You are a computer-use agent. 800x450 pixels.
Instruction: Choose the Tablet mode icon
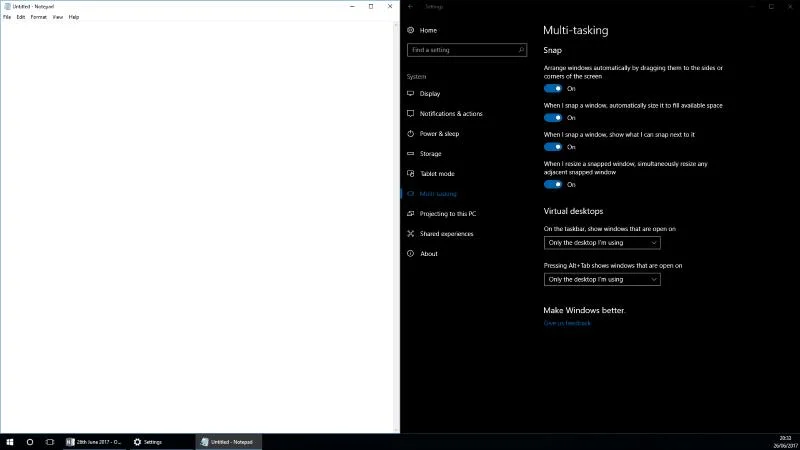click(410, 173)
